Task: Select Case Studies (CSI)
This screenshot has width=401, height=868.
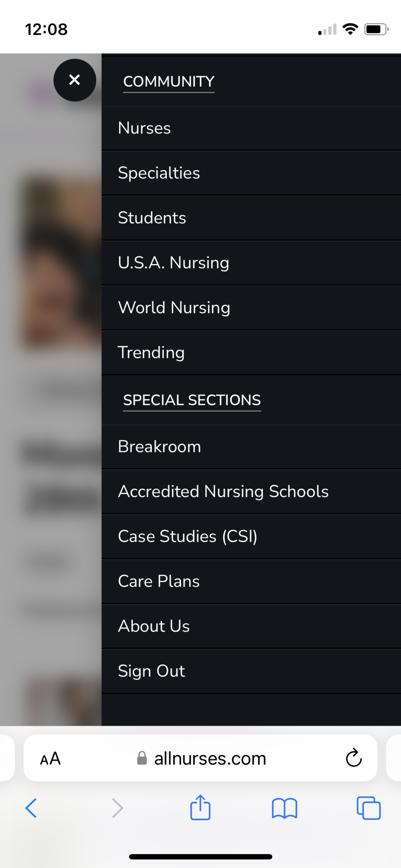Action: 187,537
